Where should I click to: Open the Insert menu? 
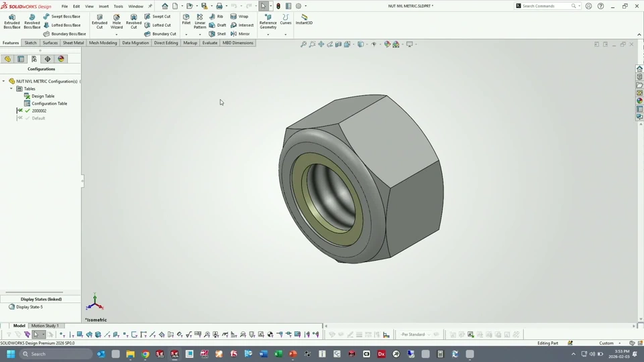[x=103, y=6]
